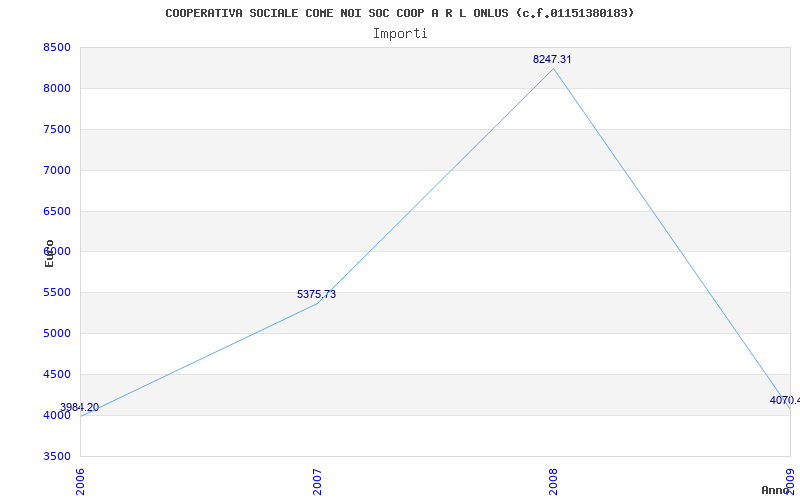Click the 7000 y-axis tick label
Screen dimensions: 800x500
57,171
